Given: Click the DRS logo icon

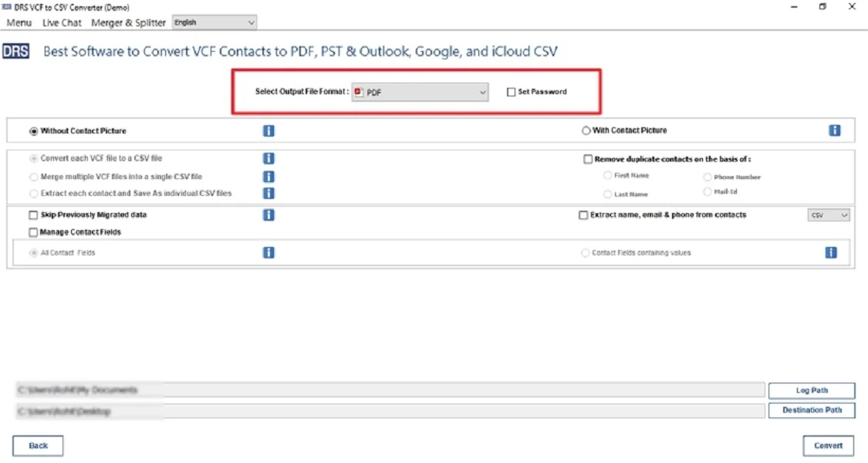Looking at the screenshot, I should click(x=15, y=52).
